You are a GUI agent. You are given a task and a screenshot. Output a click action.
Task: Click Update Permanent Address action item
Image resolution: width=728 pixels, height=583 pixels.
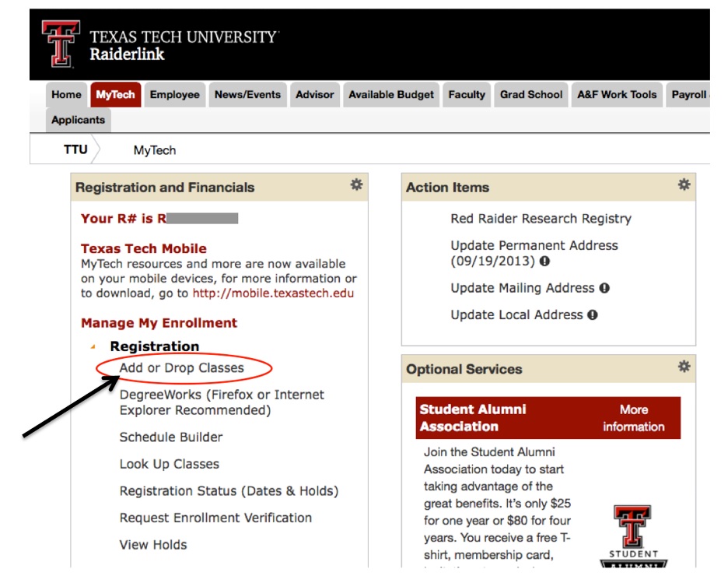534,253
